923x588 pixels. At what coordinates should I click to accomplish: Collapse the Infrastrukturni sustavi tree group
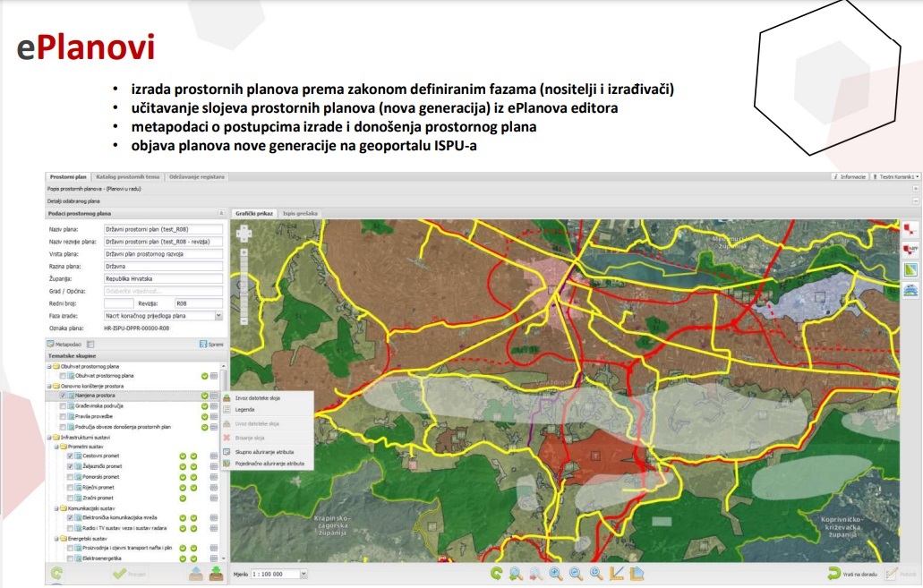pyautogui.click(x=48, y=436)
